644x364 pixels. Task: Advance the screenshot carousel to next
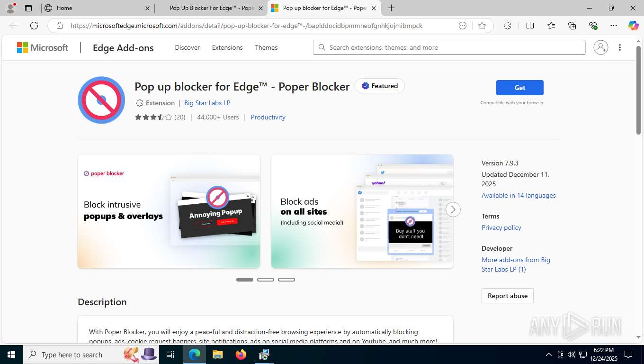tap(453, 209)
